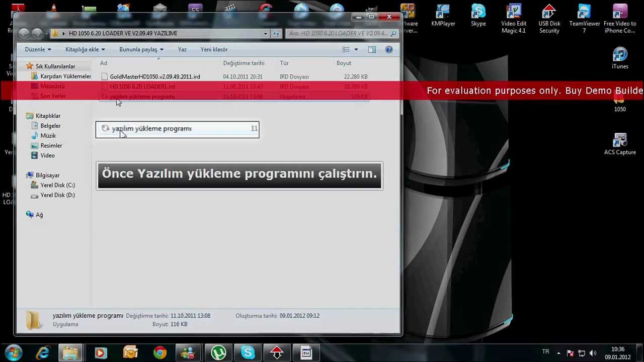Viewport: 644px width, 362px height.
Task: Change view using the view icon
Action: pyautogui.click(x=346, y=49)
